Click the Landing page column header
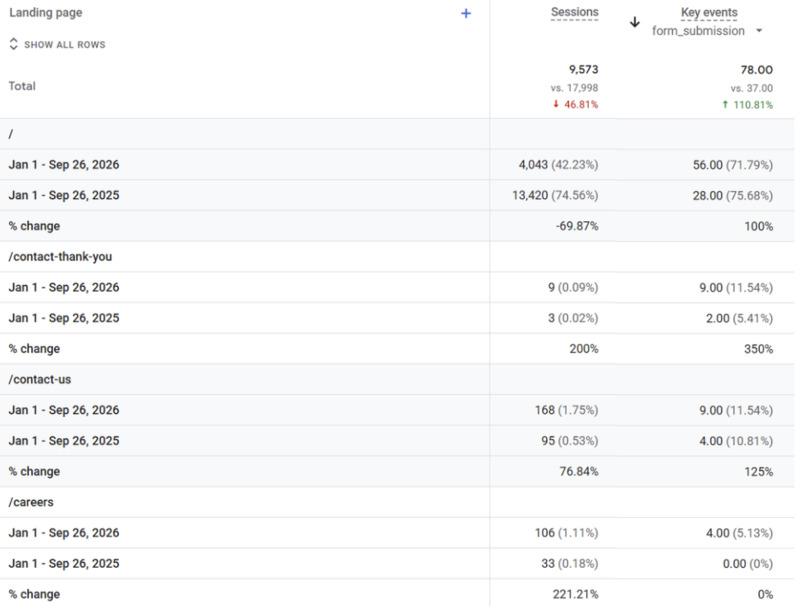Screen dimensions: 800x612 pyautogui.click(x=45, y=13)
